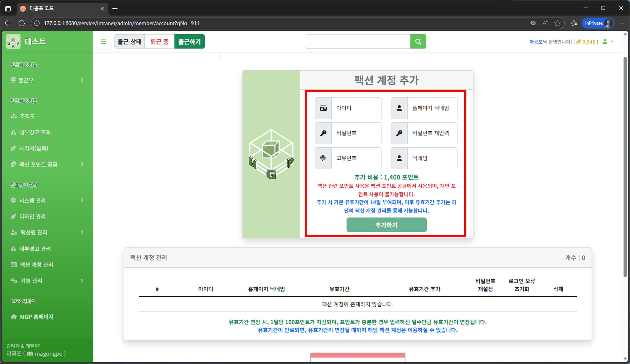Image resolution: width=630 pixels, height=364 pixels.
Task: Click the pen icon beside 사직서(탈퇴)
Action: 13,148
